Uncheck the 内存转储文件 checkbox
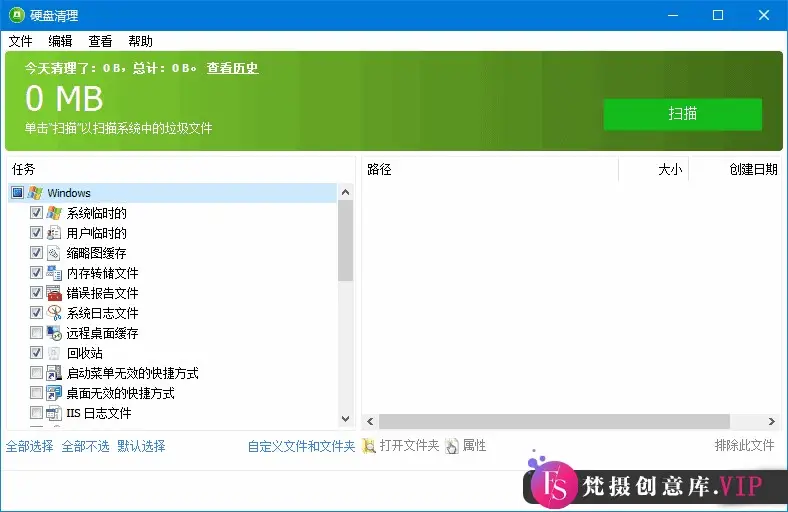This screenshot has height=512, width=788. [36, 272]
